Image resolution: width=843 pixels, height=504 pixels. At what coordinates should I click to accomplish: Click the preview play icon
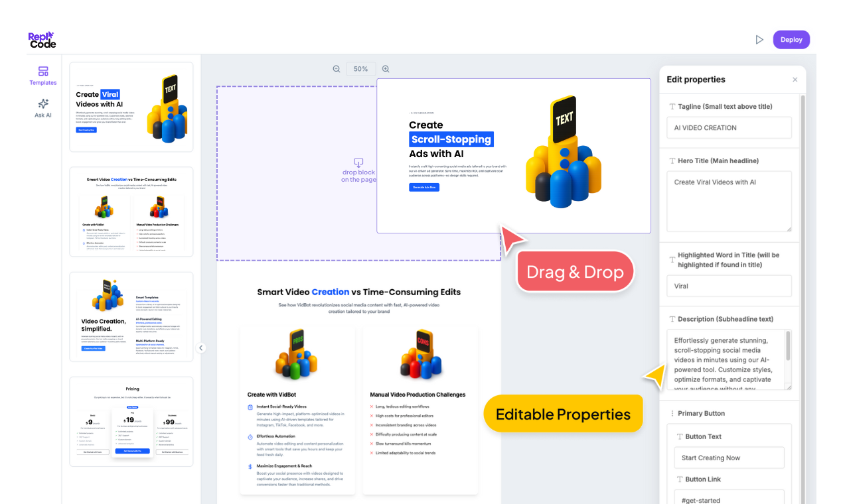click(759, 40)
